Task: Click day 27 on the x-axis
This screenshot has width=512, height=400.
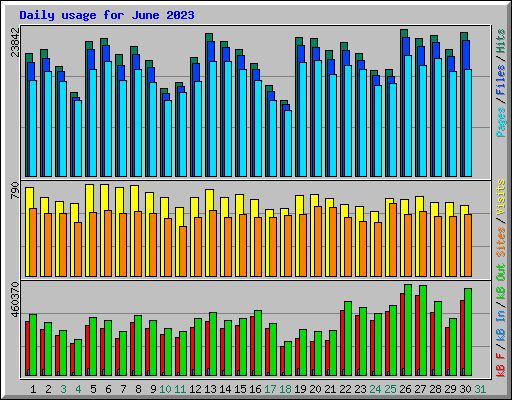Action: 420,389
